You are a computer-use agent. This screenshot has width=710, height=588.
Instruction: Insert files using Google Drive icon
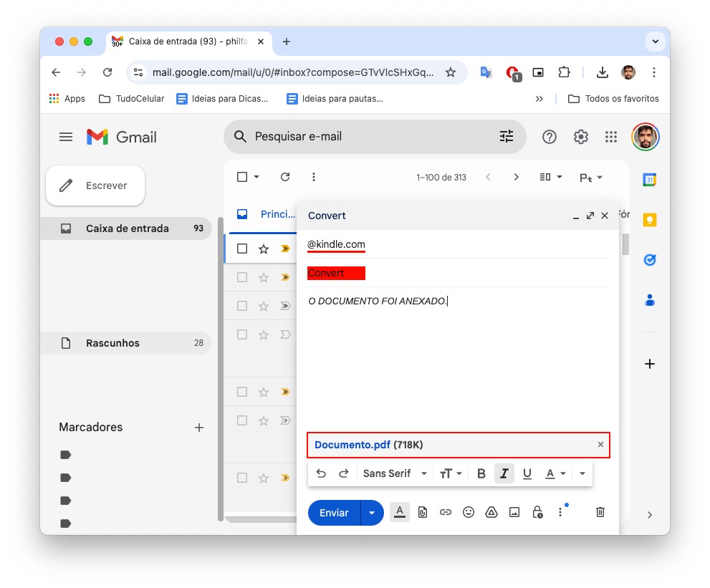(x=491, y=512)
